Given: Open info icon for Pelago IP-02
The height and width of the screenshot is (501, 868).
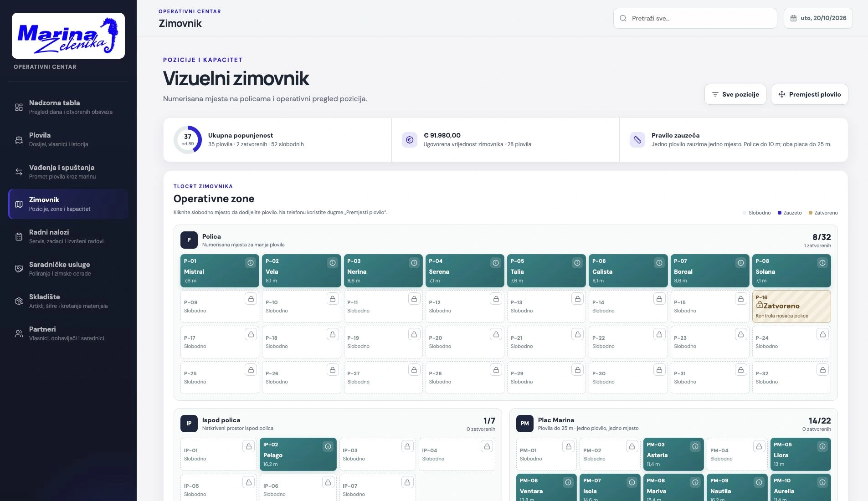Looking at the screenshot, I should coord(328,446).
